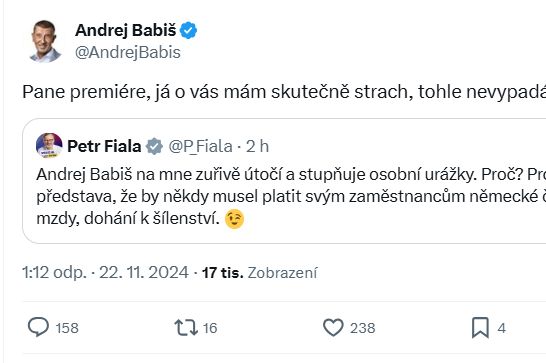Click the 2 h timestamp of quoted tweet
546x363 pixels.
(257, 146)
